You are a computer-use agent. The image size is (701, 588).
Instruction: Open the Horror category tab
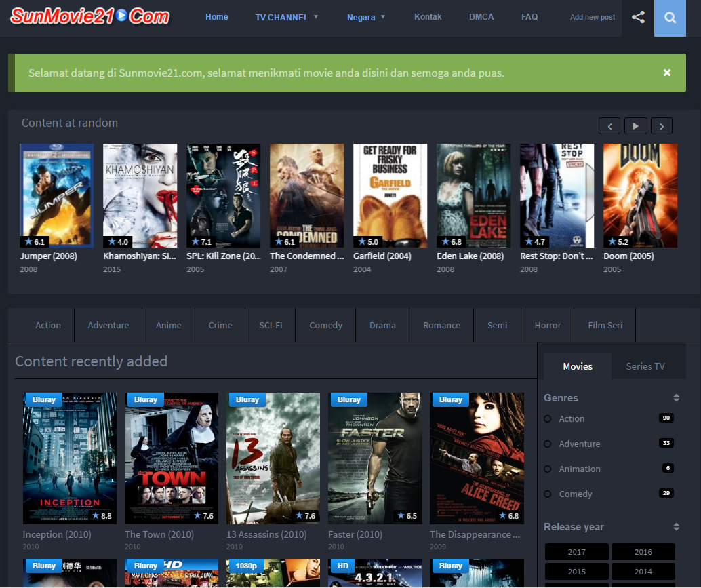coord(548,325)
